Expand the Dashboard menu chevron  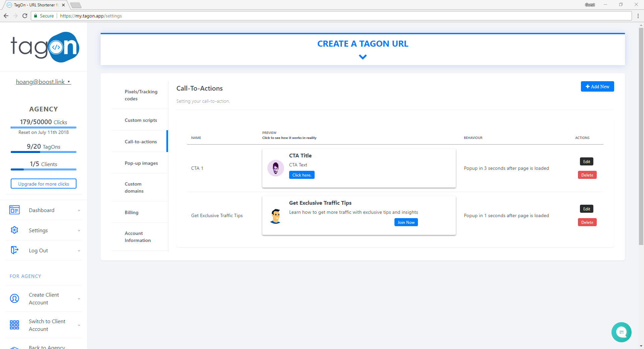[79, 210]
